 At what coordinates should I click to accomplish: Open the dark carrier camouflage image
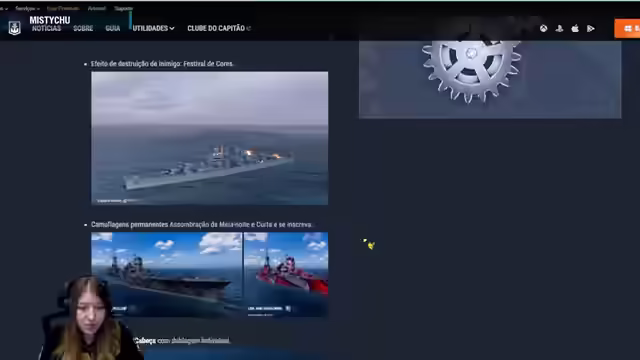167,274
